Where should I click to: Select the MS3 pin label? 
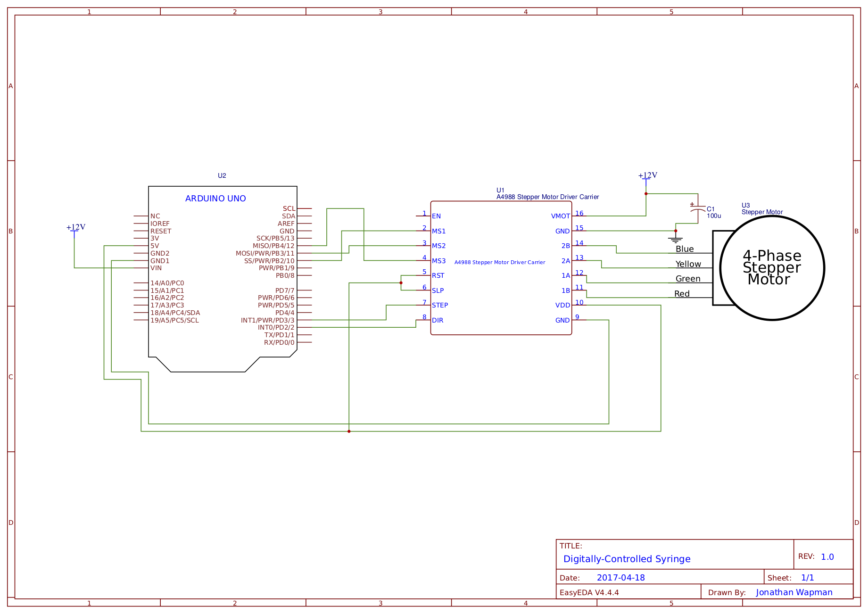click(x=438, y=261)
